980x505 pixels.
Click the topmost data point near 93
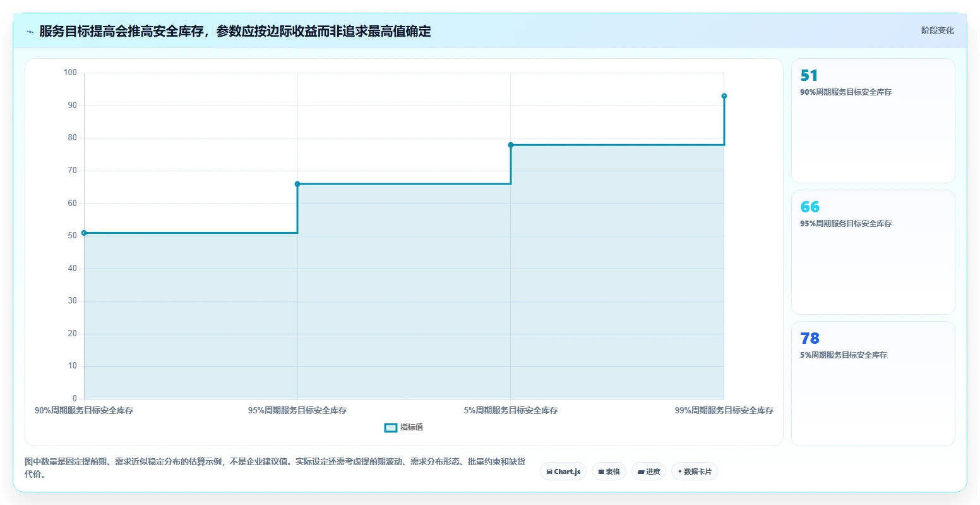[x=724, y=96]
